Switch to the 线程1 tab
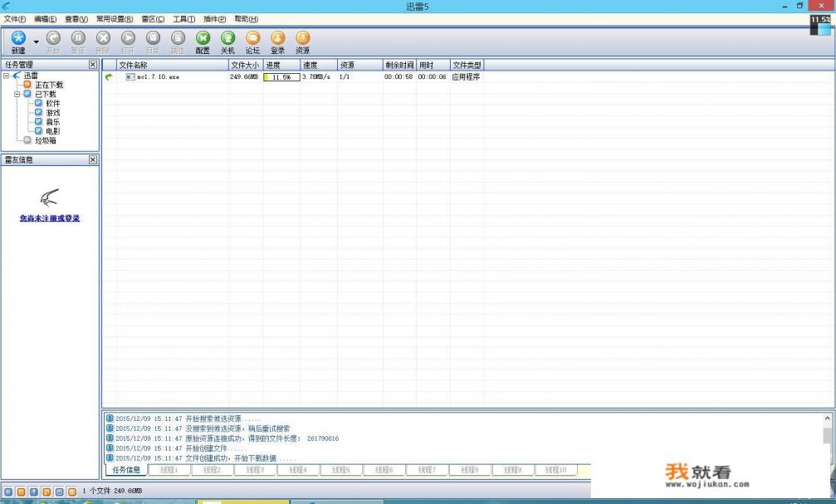The width and height of the screenshot is (836, 504). 169,470
